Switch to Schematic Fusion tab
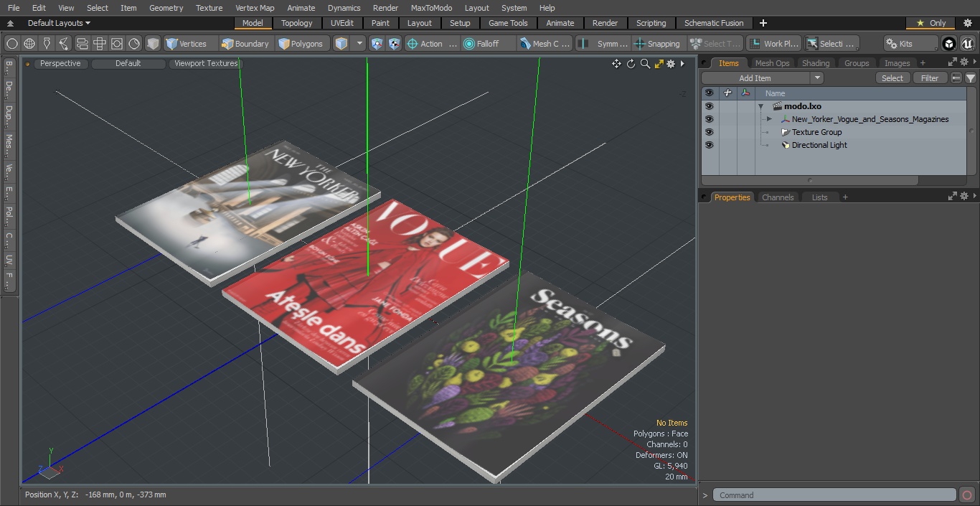The height and width of the screenshot is (506, 980). coord(713,23)
